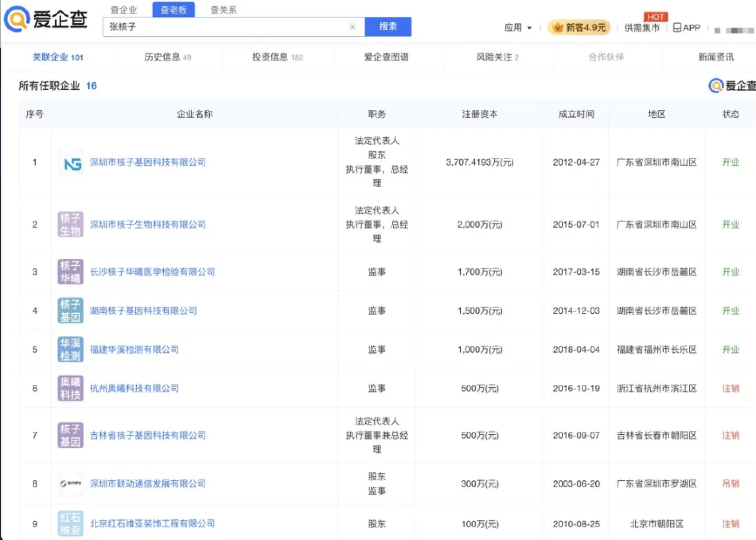Click the 奥曦科技 logo icon
The height and width of the screenshot is (540, 756).
click(x=71, y=388)
